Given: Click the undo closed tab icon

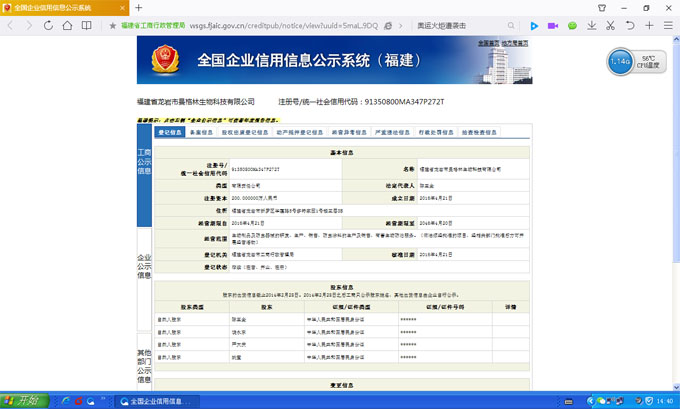Looking at the screenshot, I should pos(630,26).
